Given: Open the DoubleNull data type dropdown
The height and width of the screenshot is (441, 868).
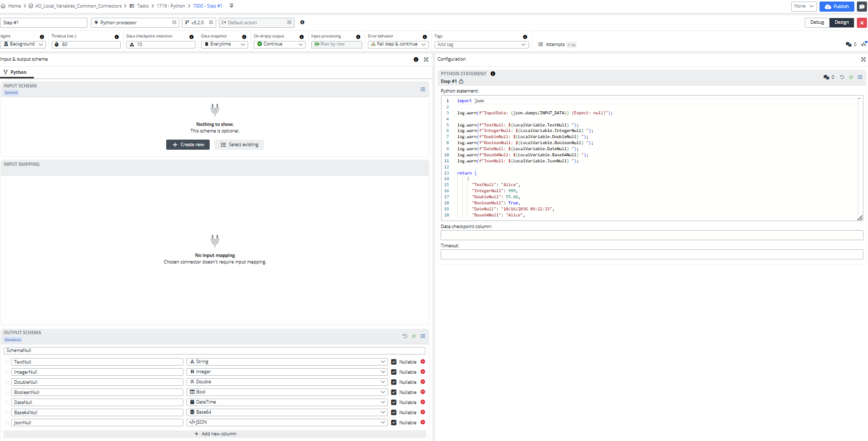Looking at the screenshot, I should tap(286, 382).
